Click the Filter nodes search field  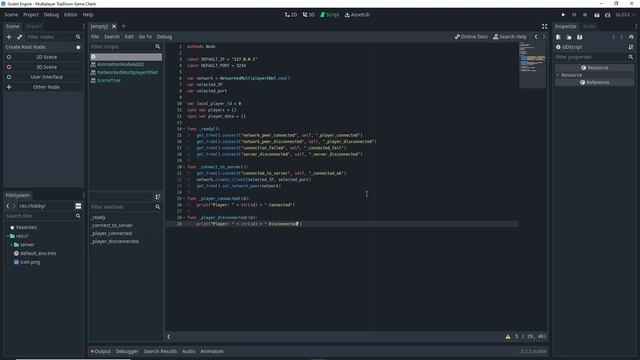[x=53, y=37]
